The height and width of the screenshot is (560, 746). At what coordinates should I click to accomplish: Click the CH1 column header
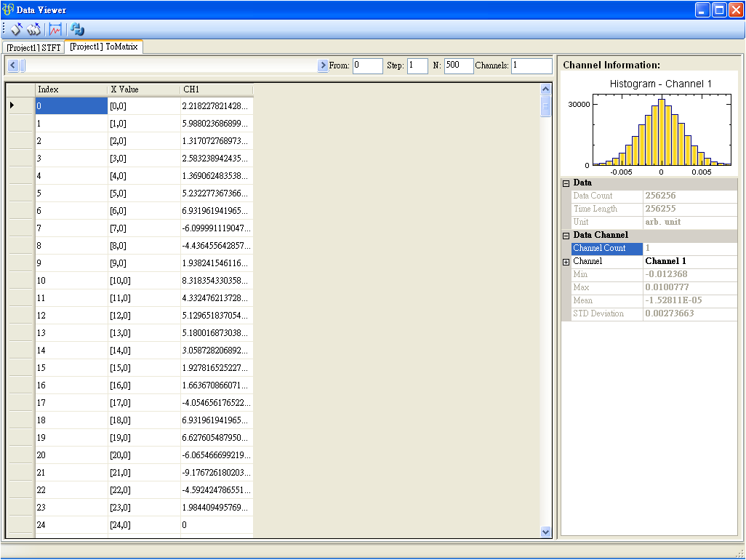pos(216,89)
